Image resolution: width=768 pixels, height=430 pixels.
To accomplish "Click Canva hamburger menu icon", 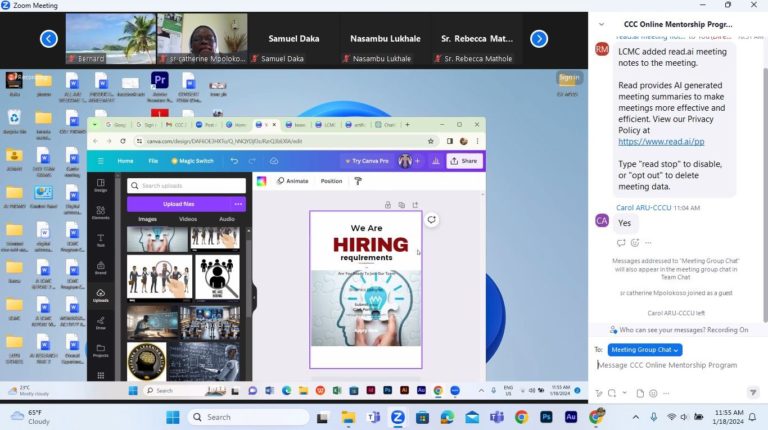I will point(100,161).
